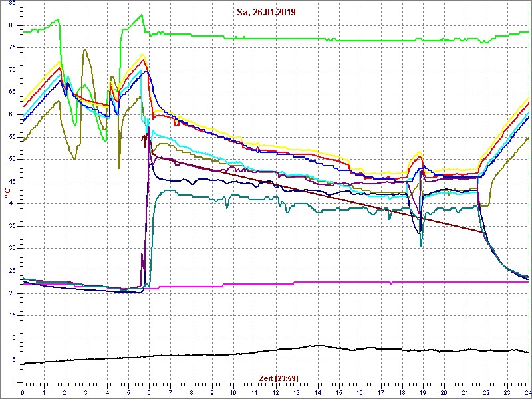The height and width of the screenshot is (399, 532).
Task: Select the hour label '22' on the time axis
Action: coord(487,392)
